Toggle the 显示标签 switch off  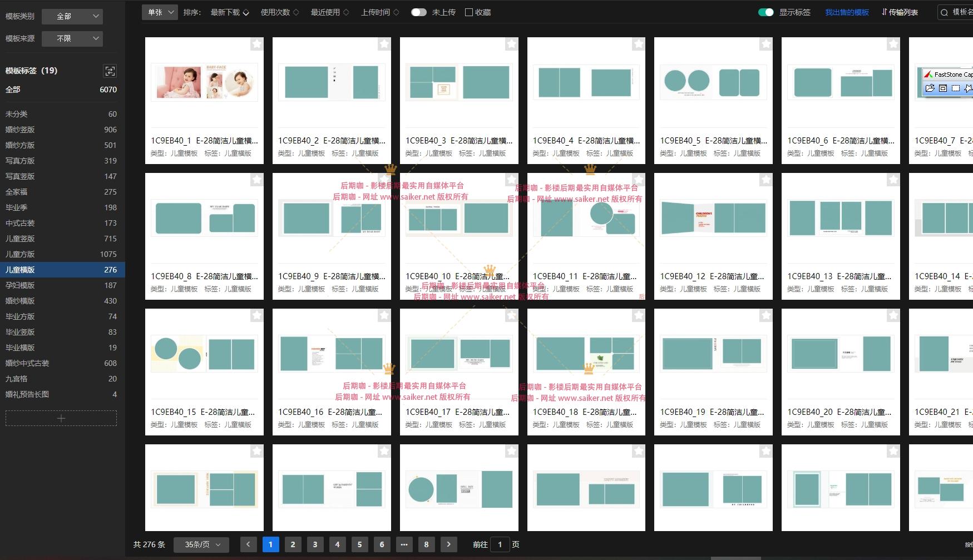coord(766,12)
